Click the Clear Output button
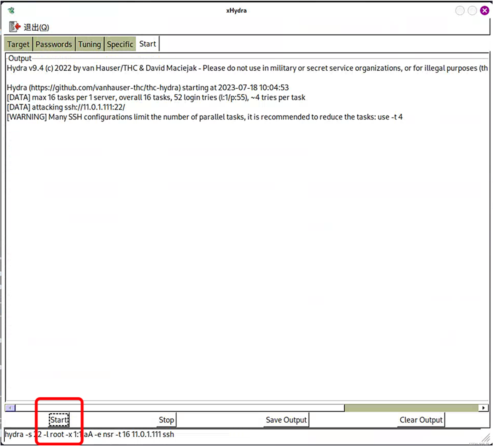The height and width of the screenshot is (448, 493). 421,420
